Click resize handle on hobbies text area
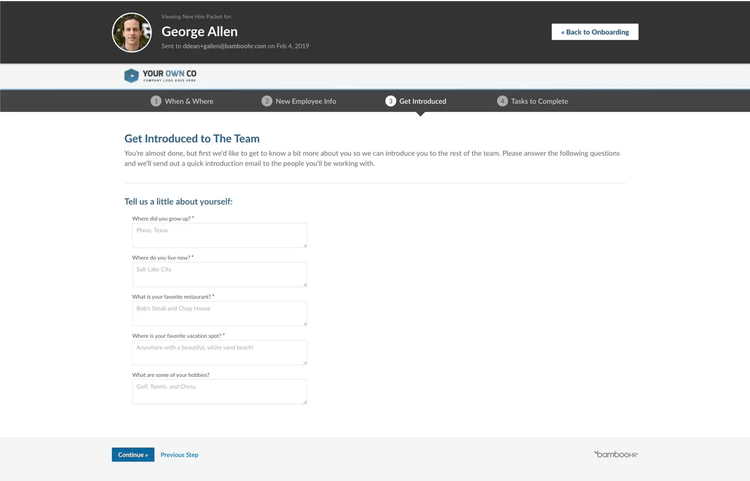Screen dimensions: 750x481 tap(305, 401)
